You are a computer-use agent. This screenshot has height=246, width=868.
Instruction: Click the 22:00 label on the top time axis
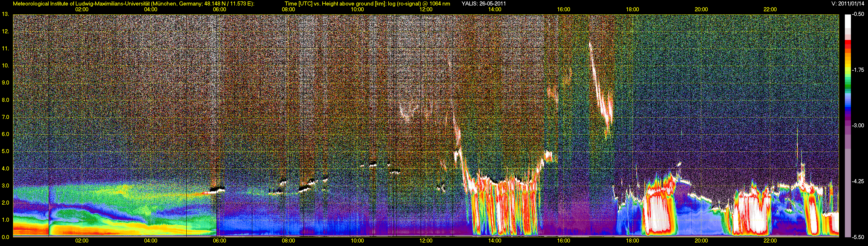coord(770,10)
